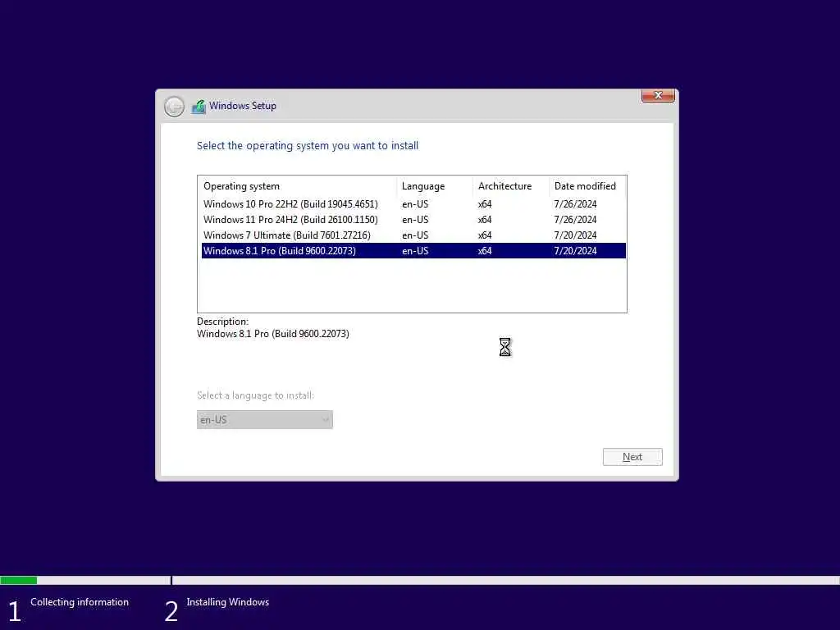The width and height of the screenshot is (840, 630).
Task: Click the Installing Windows step label
Action: coord(228,602)
